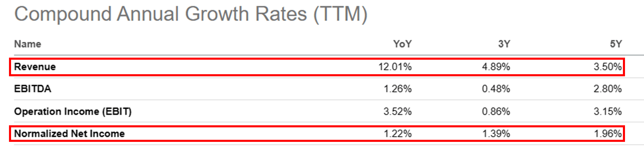Click EBITDA 5Y value 2.80%
Viewport: 644px width, 146px height.
(x=608, y=89)
